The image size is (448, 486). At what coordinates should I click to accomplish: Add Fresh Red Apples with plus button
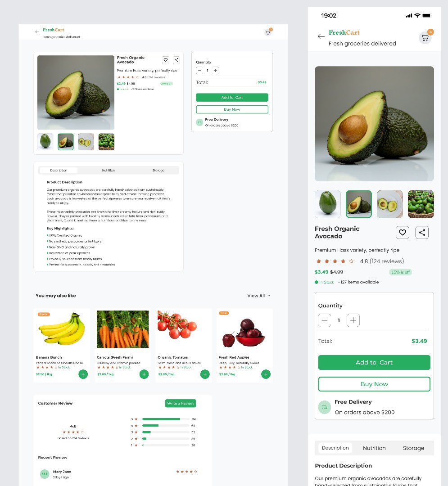click(x=266, y=374)
